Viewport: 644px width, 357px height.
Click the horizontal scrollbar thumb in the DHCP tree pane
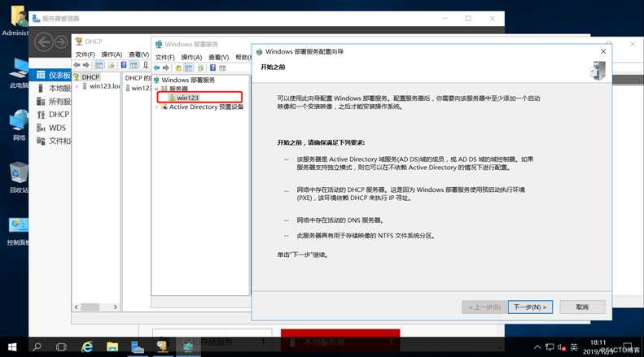(x=90, y=307)
